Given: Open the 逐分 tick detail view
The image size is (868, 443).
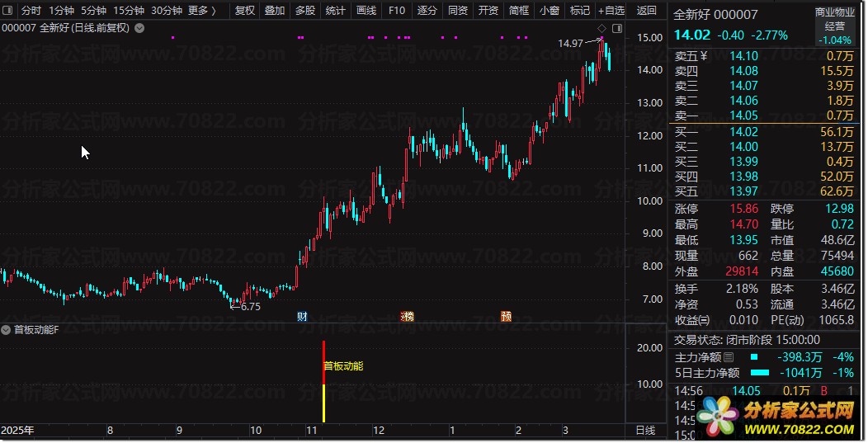Looking at the screenshot, I should click(427, 11).
